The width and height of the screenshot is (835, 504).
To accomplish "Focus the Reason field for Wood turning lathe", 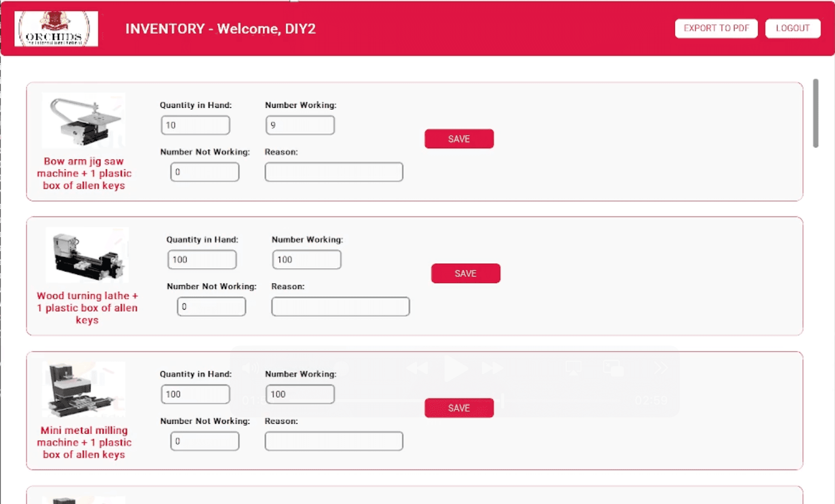I will tap(340, 307).
